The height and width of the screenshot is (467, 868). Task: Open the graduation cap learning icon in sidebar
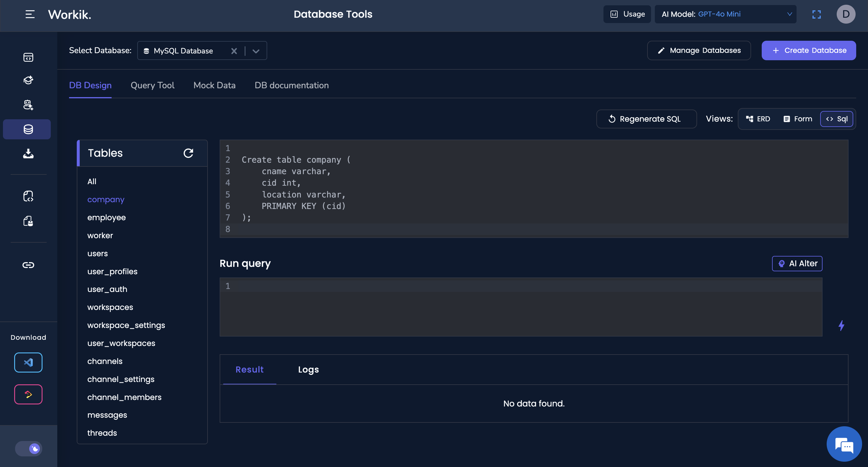(x=28, y=80)
